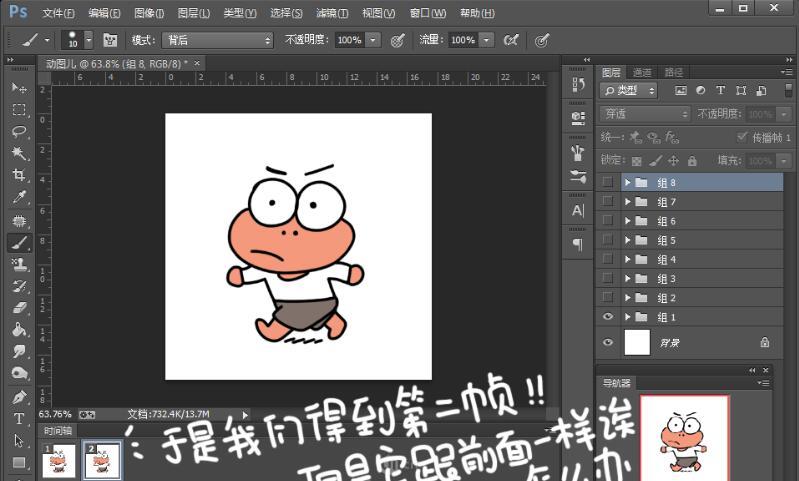This screenshot has width=799, height=481.
Task: Open the 文件(F) menu
Action: coord(58,13)
